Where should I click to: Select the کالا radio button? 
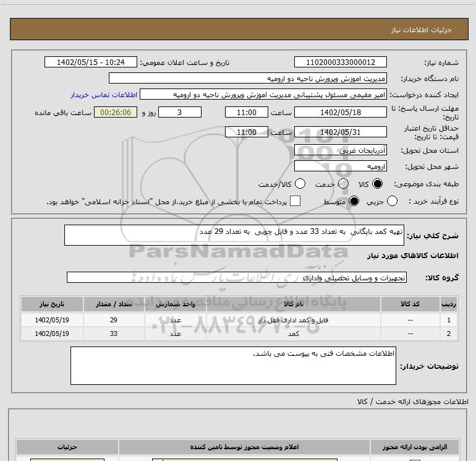(377, 184)
